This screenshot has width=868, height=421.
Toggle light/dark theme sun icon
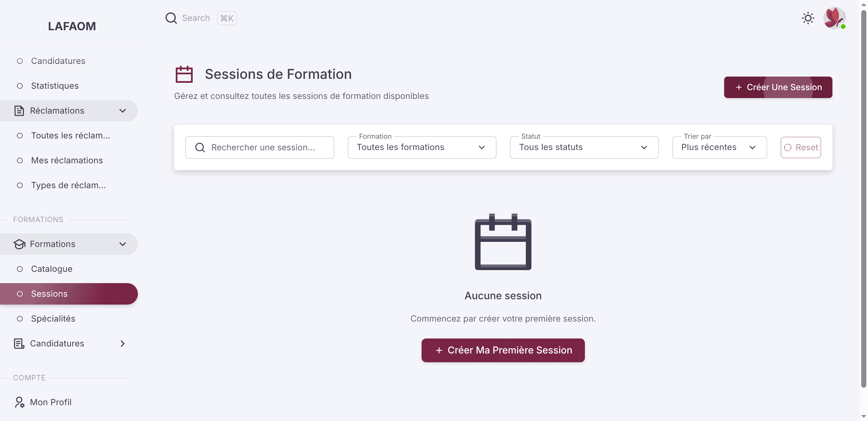tap(808, 18)
